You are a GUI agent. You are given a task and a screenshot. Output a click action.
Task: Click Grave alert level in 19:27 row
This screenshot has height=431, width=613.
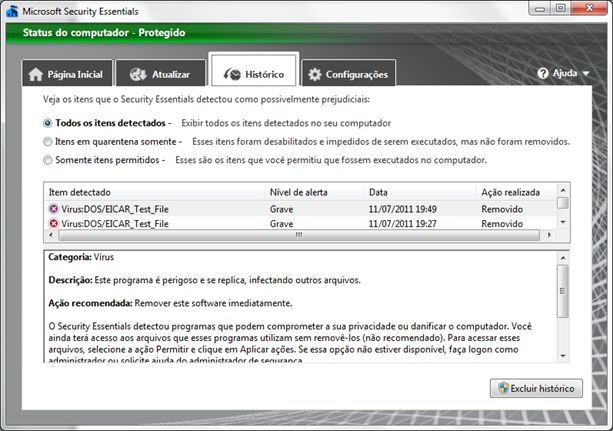click(x=281, y=224)
